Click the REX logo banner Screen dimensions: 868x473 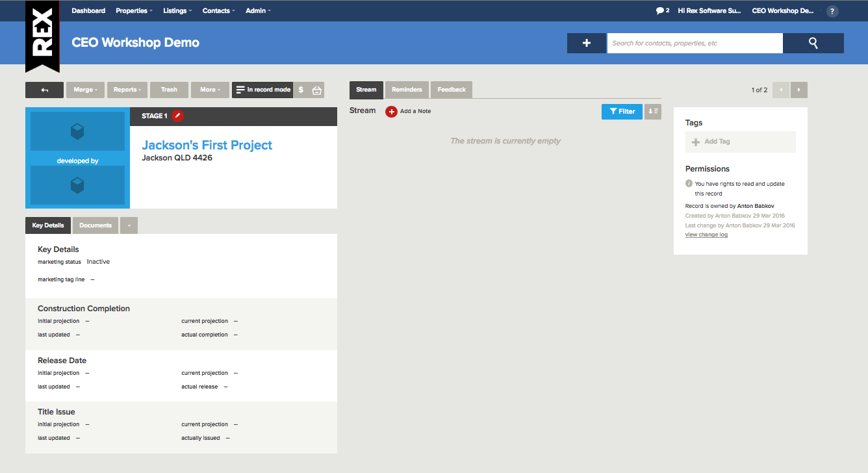pos(42,36)
